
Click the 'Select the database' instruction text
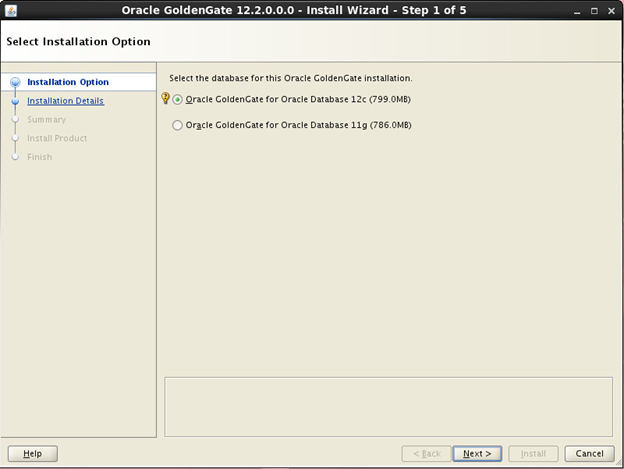[x=291, y=78]
